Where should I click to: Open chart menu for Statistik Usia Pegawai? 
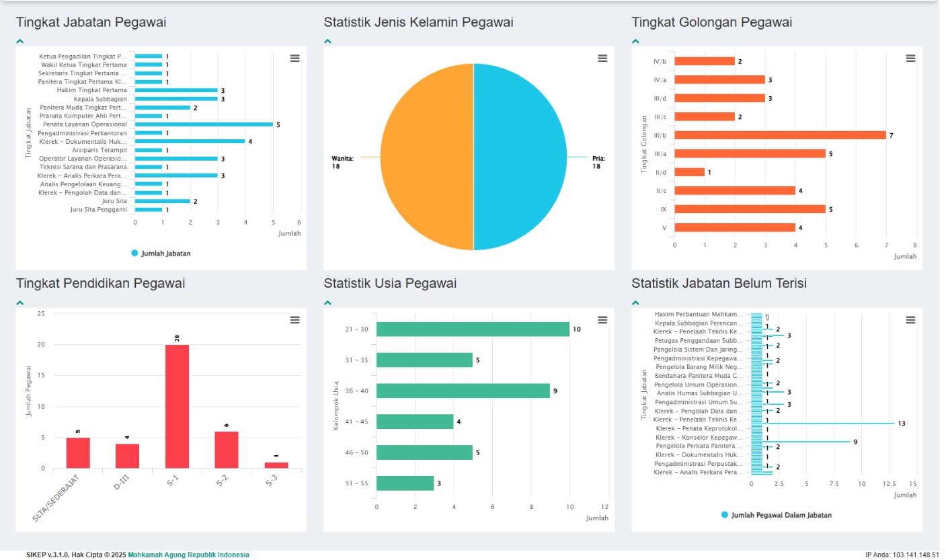[x=602, y=320]
